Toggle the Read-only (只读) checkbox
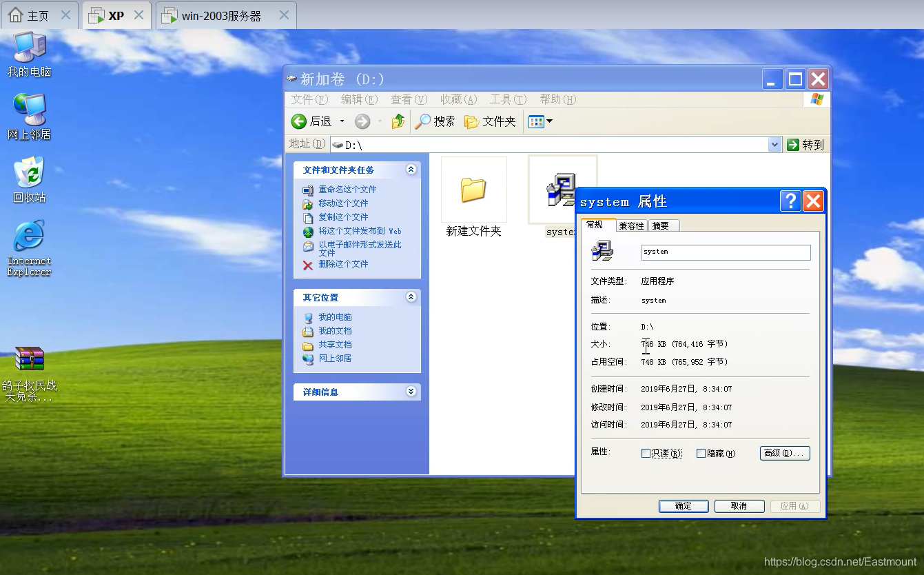The image size is (924, 575). [646, 454]
